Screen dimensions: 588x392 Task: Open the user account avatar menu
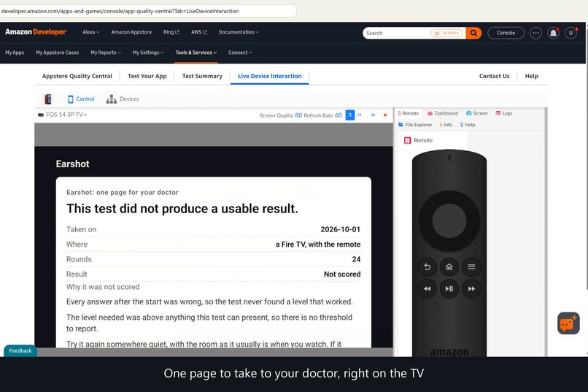tap(570, 33)
